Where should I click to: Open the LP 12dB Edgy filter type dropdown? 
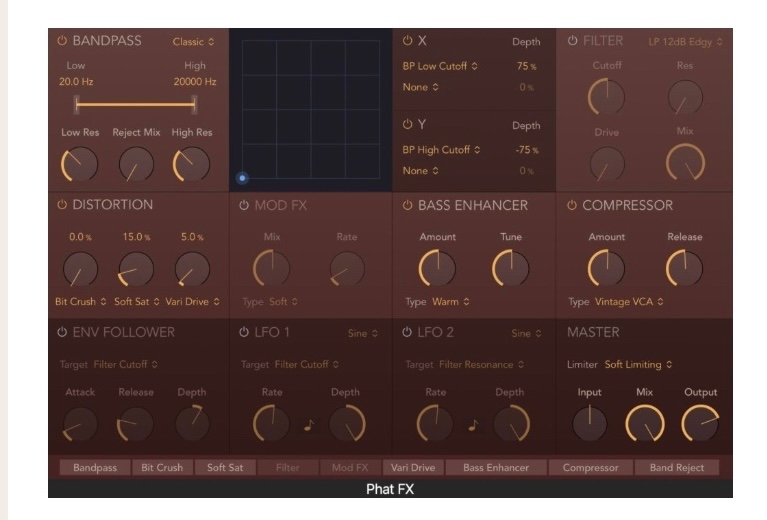[685, 42]
